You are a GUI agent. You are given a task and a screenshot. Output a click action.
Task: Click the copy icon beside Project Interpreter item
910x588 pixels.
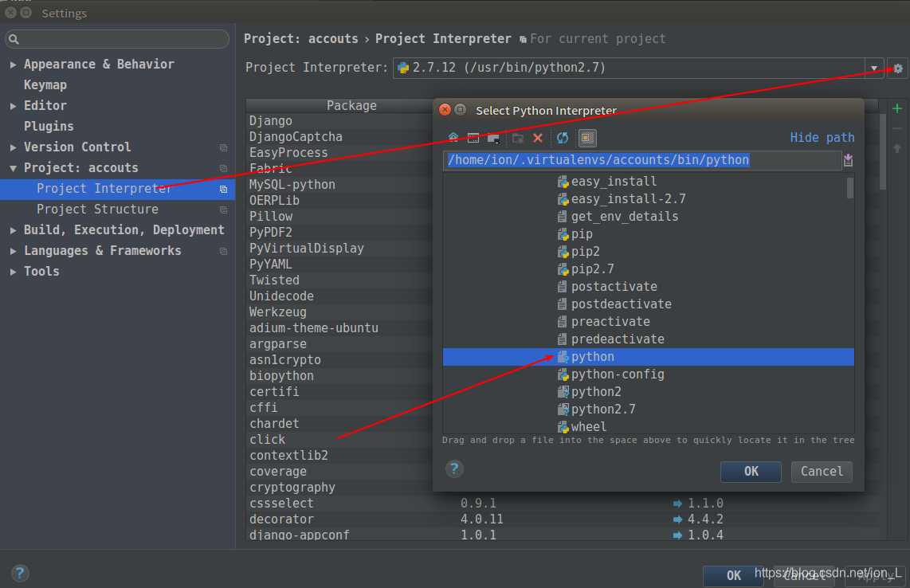click(223, 190)
